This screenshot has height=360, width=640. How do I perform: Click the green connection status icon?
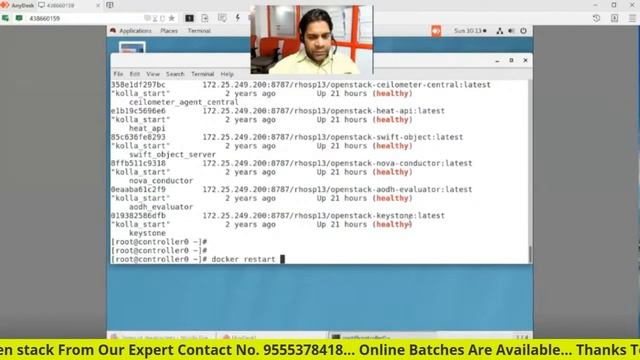pos(5,18)
